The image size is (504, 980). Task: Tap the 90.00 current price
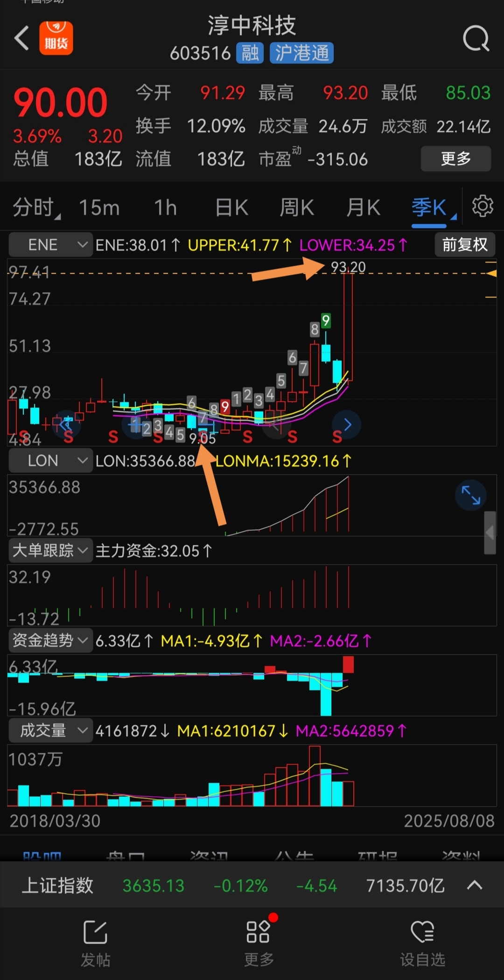(x=61, y=103)
